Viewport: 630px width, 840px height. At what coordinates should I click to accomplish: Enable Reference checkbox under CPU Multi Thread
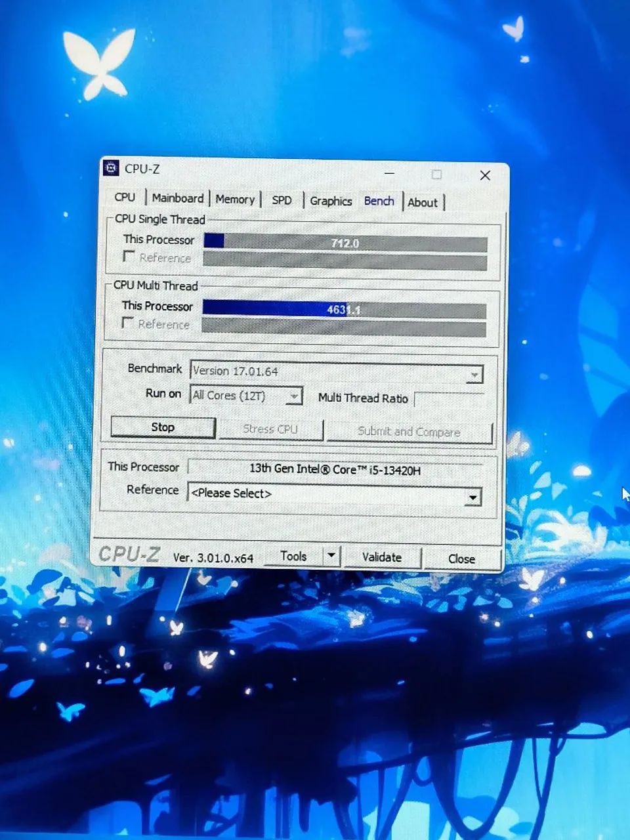pyautogui.click(x=128, y=323)
